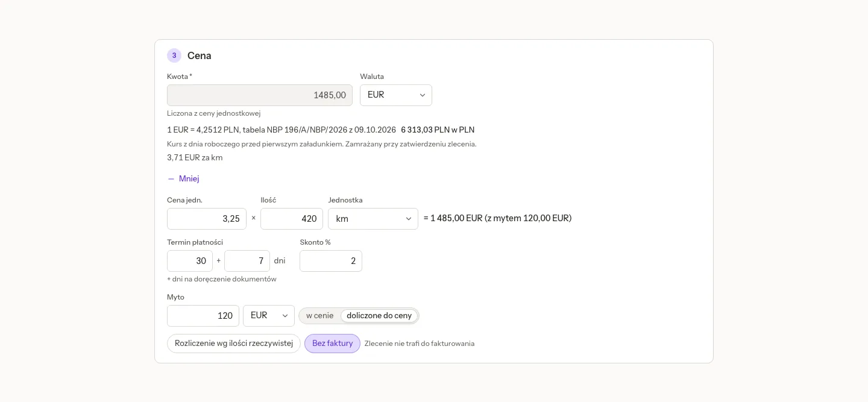Click the 'Zlecenie nie trafi do fakturowania' note
This screenshot has width=868, height=402.
420,344
